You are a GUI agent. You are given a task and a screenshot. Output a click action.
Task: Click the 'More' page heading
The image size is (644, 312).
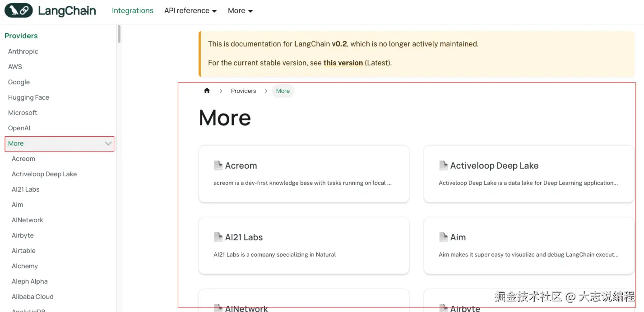pyautogui.click(x=225, y=118)
